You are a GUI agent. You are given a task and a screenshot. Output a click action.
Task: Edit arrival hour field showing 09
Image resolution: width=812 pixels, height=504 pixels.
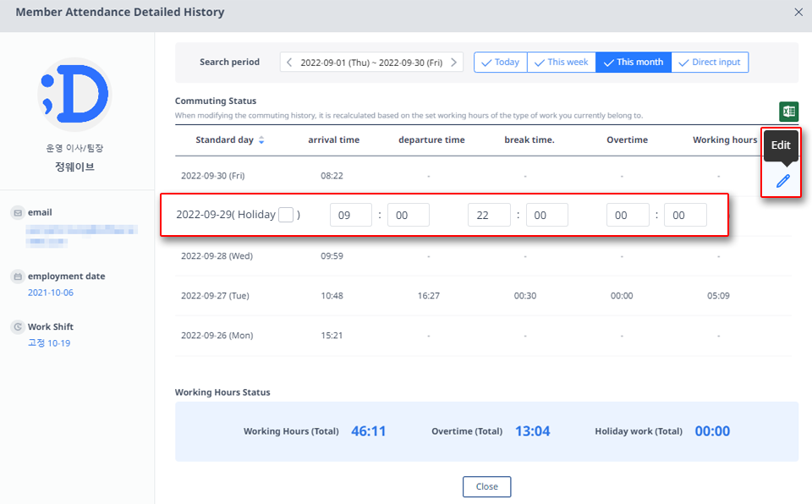350,215
